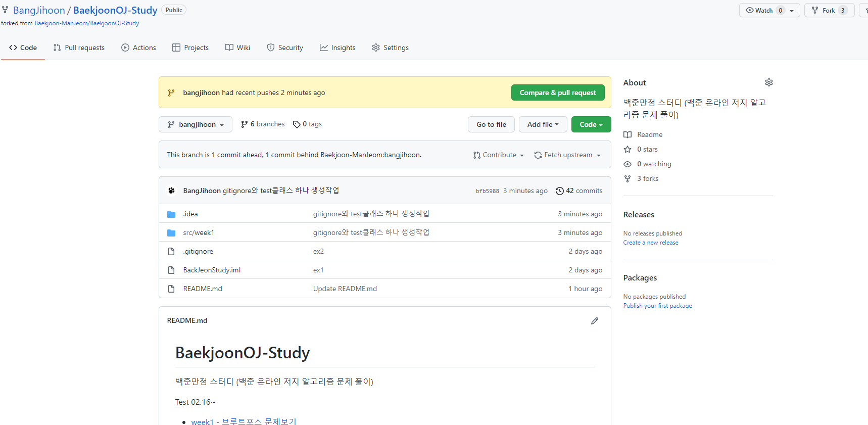
Task: Open the Projects tab
Action: [190, 48]
